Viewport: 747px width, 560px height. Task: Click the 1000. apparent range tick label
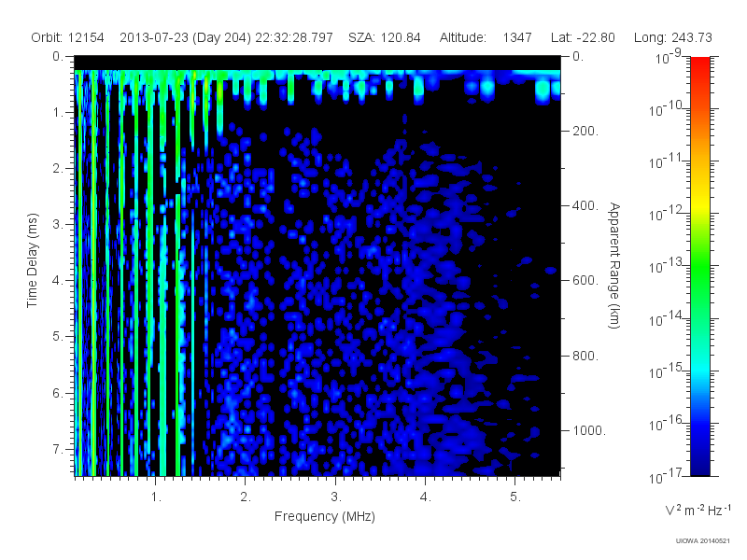click(x=589, y=430)
